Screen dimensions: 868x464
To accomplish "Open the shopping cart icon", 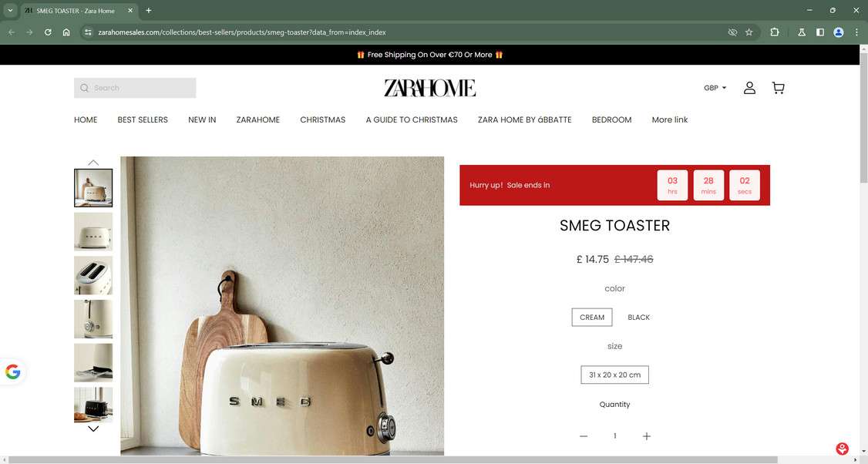I will [778, 88].
